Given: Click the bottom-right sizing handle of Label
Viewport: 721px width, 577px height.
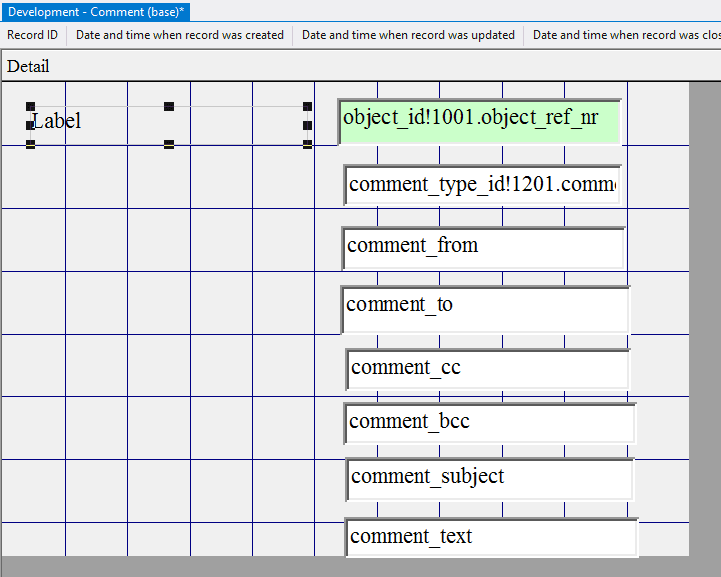Looking at the screenshot, I should (307, 144).
